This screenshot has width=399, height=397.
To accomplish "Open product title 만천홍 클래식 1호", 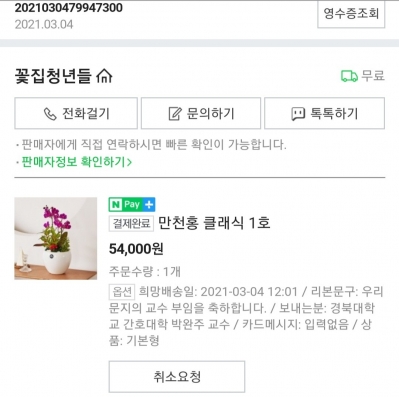I will (214, 223).
